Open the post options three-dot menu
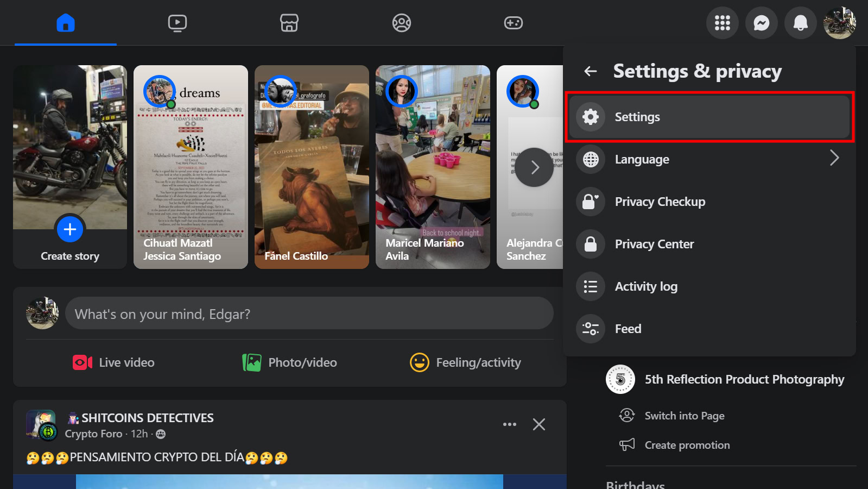The image size is (868, 489). pyautogui.click(x=510, y=424)
